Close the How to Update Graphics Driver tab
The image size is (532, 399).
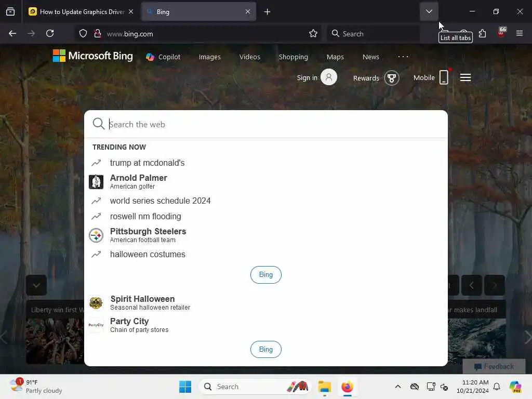tap(131, 11)
